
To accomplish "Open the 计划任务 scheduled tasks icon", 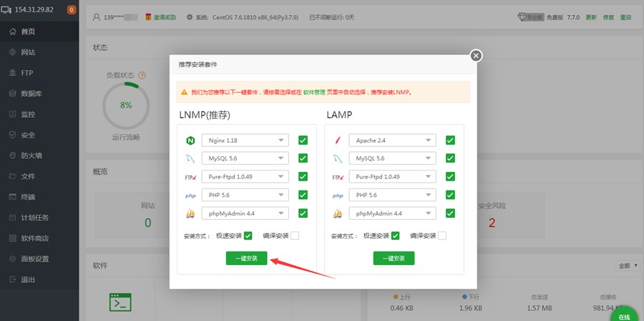I will coord(12,217).
